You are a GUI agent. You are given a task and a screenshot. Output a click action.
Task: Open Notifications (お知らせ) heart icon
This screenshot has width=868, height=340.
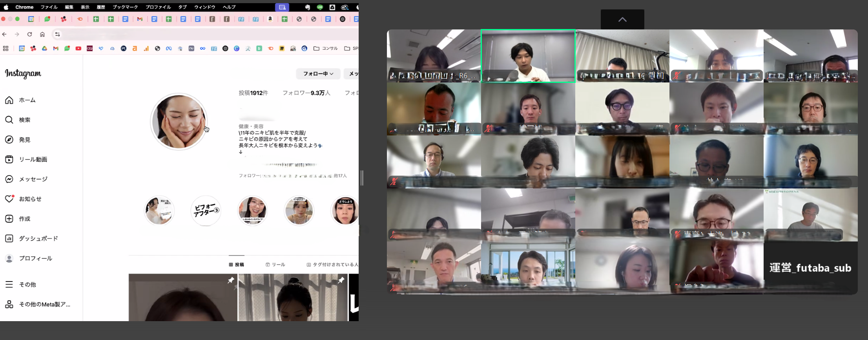(x=9, y=199)
